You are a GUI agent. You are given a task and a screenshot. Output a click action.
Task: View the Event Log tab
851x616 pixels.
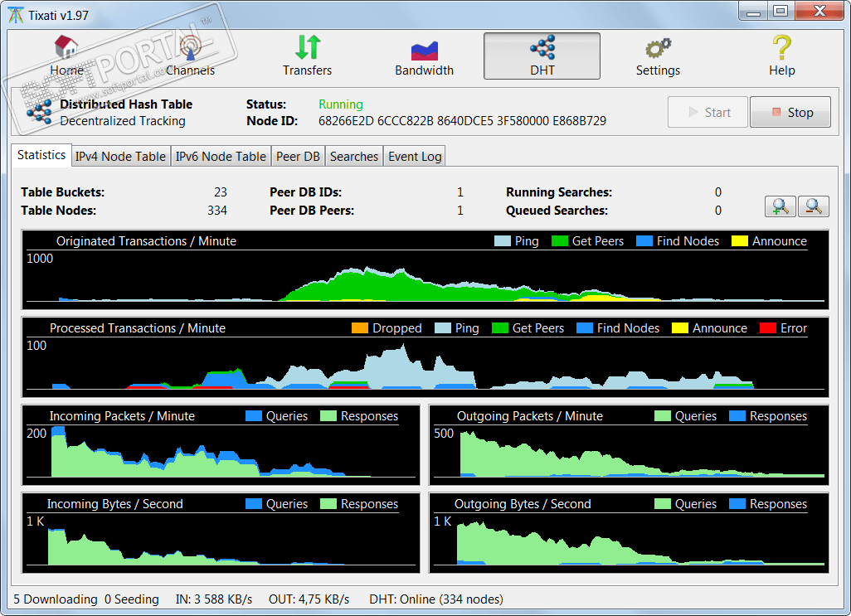pos(415,156)
